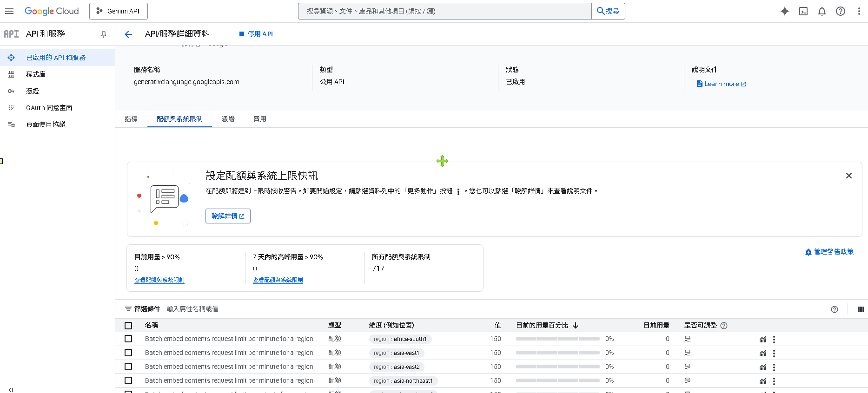Screen dimensions: 868x393
Task: Check the asia-northeast1 row checkbox
Action: pos(128,381)
